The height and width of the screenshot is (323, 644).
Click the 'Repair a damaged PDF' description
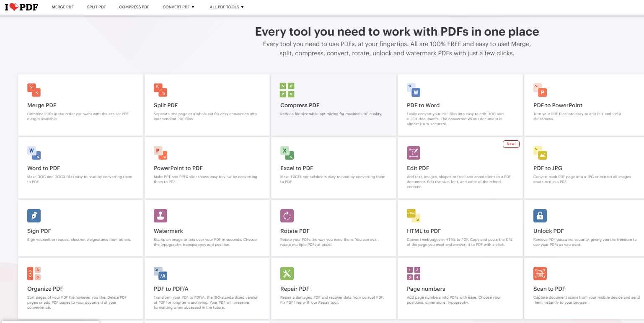tap(332, 300)
